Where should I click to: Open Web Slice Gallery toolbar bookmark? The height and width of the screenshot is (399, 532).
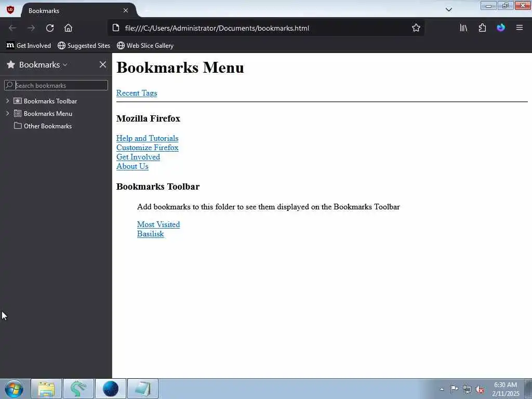tap(145, 46)
